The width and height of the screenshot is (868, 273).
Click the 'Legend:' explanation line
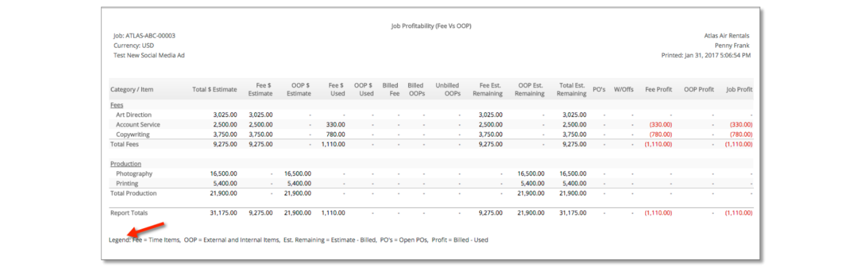click(x=298, y=240)
